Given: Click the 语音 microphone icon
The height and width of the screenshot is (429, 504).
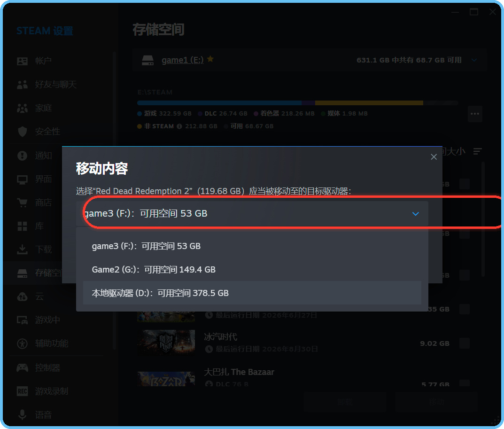Looking at the screenshot, I should pyautogui.click(x=22, y=415).
